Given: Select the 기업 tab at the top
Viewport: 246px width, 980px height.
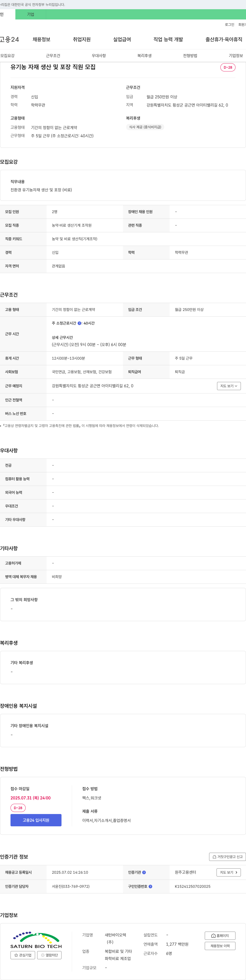Looking at the screenshot, I should point(30,14).
